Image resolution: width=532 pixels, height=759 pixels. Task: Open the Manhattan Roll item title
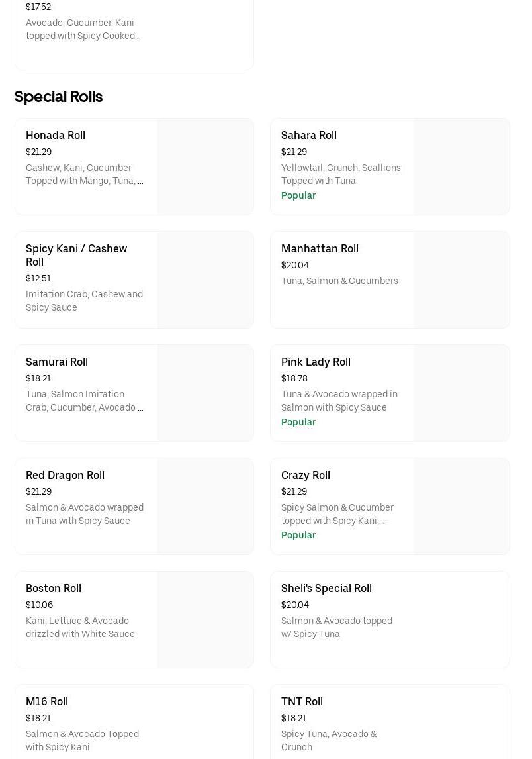click(320, 248)
